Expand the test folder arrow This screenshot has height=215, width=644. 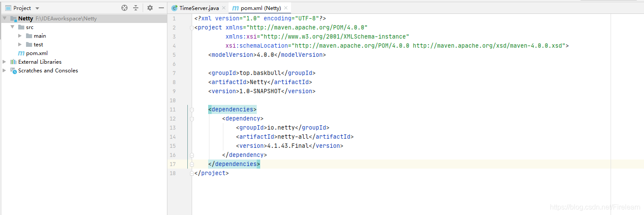click(20, 44)
